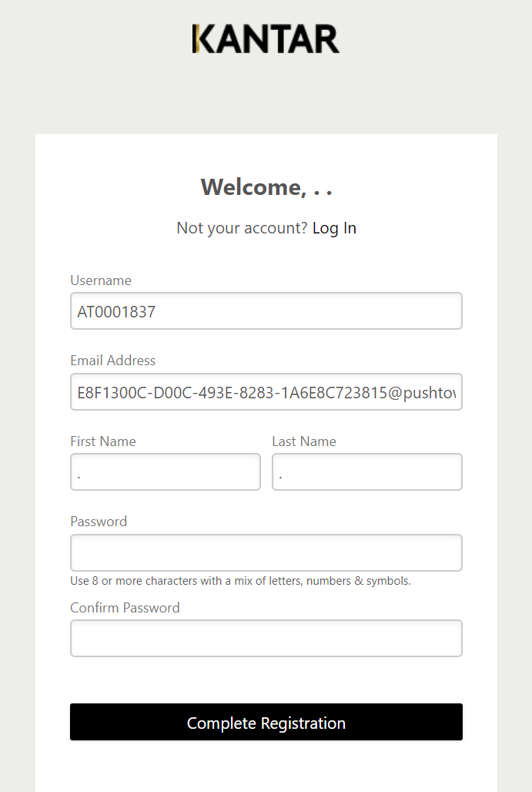Image resolution: width=532 pixels, height=792 pixels.
Task: Click the First Name label
Action: click(103, 441)
